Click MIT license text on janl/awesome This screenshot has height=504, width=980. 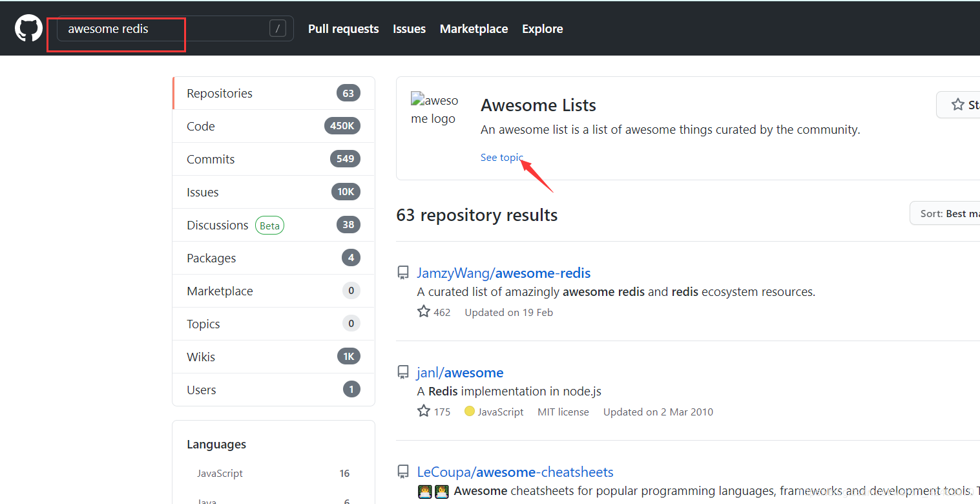coord(563,412)
